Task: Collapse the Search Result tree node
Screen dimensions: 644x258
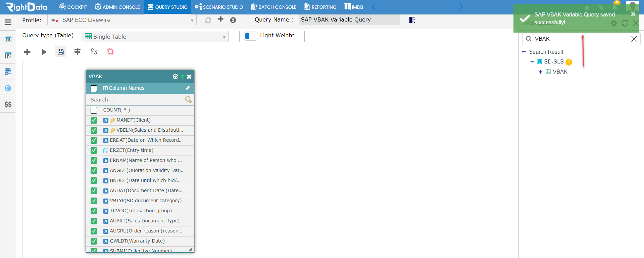Action: 524,52
